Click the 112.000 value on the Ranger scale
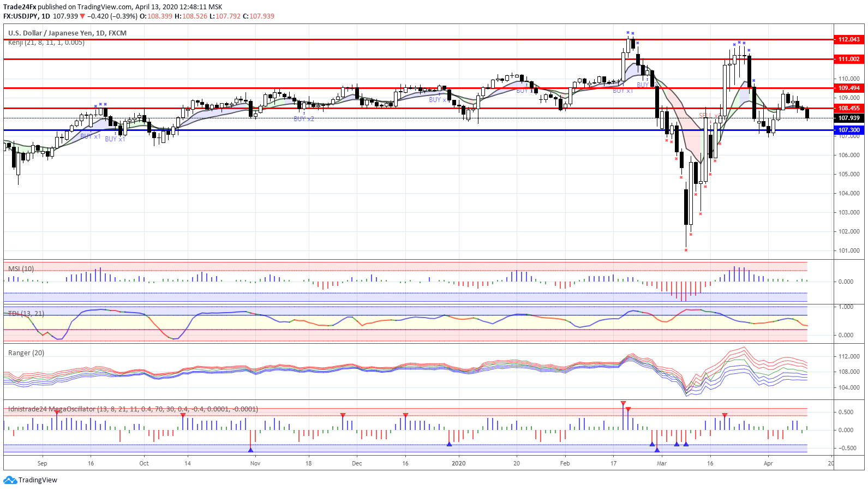 pos(849,356)
